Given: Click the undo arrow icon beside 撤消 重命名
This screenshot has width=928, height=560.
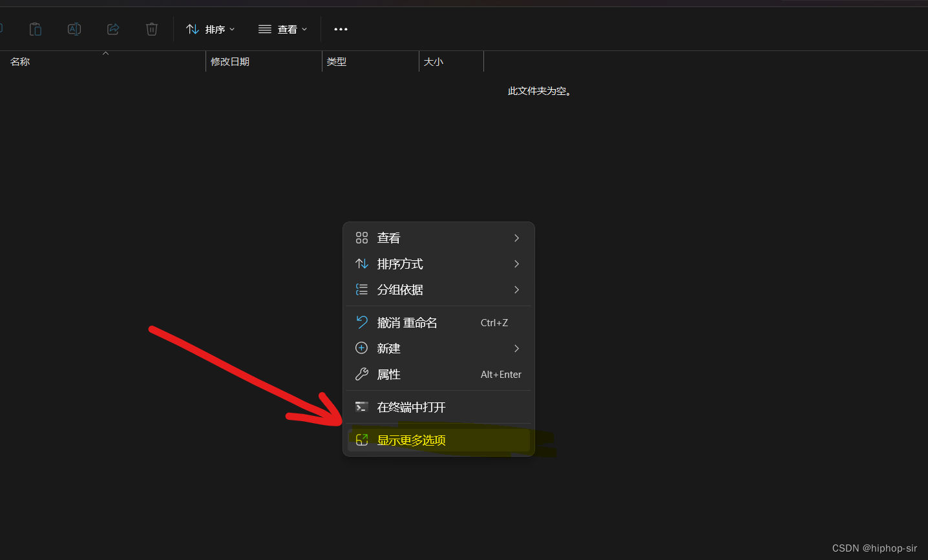Looking at the screenshot, I should click(x=362, y=322).
